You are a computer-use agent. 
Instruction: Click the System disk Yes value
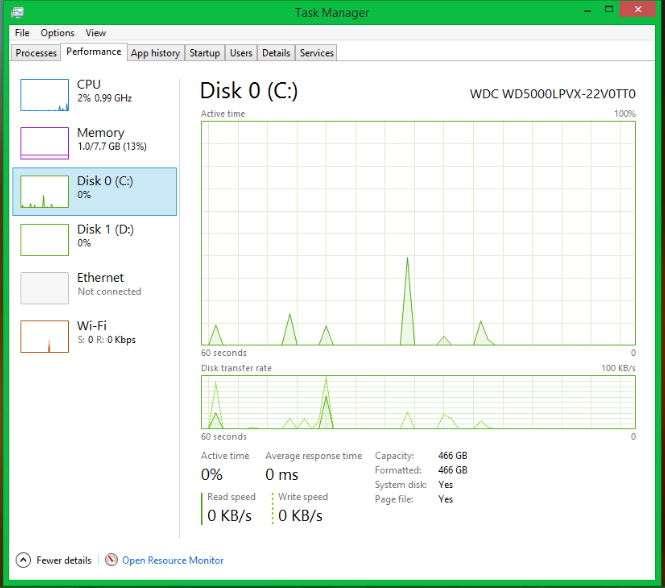[445, 484]
